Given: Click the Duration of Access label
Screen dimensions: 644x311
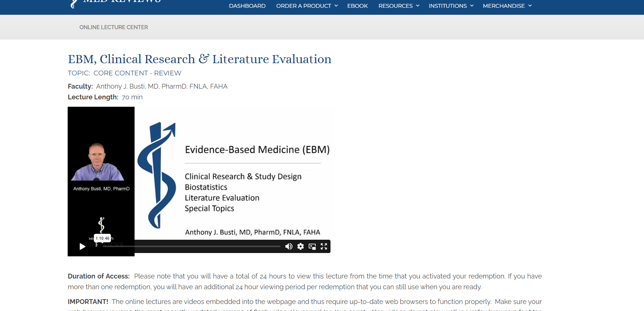Looking at the screenshot, I should 98,276.
